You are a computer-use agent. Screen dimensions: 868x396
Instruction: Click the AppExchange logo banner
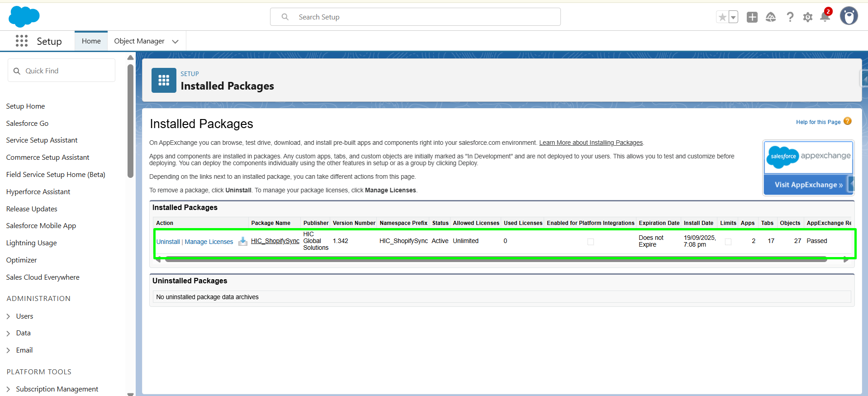tap(808, 157)
